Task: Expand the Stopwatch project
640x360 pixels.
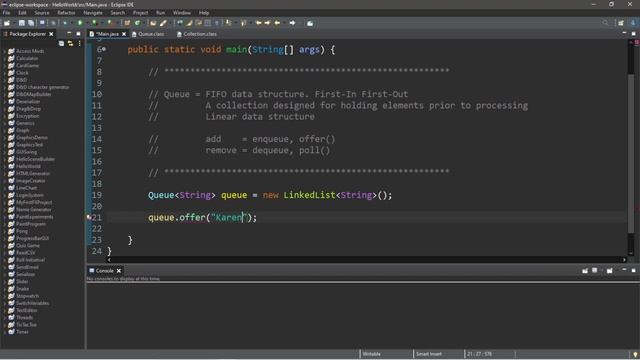Action: 5,296
